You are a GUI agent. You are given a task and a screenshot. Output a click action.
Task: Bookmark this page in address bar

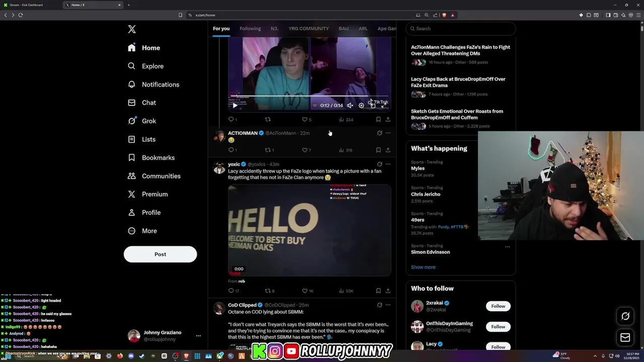coord(180,15)
